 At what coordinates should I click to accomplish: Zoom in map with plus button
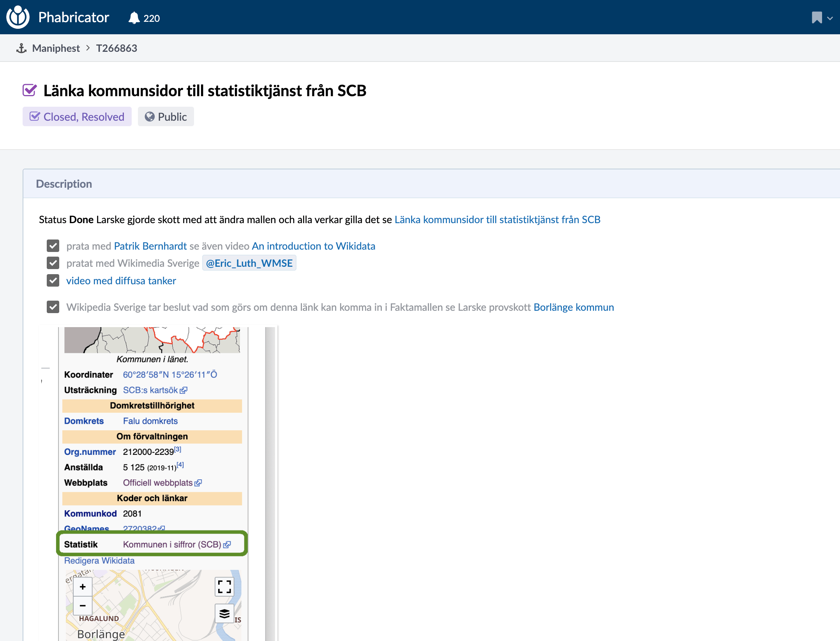pos(83,586)
